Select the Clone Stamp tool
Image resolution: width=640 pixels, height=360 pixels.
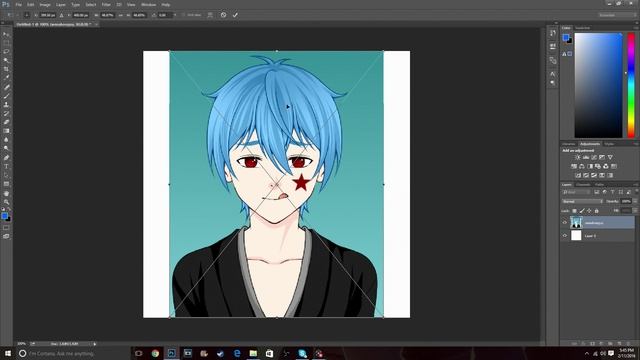pyautogui.click(x=6, y=104)
